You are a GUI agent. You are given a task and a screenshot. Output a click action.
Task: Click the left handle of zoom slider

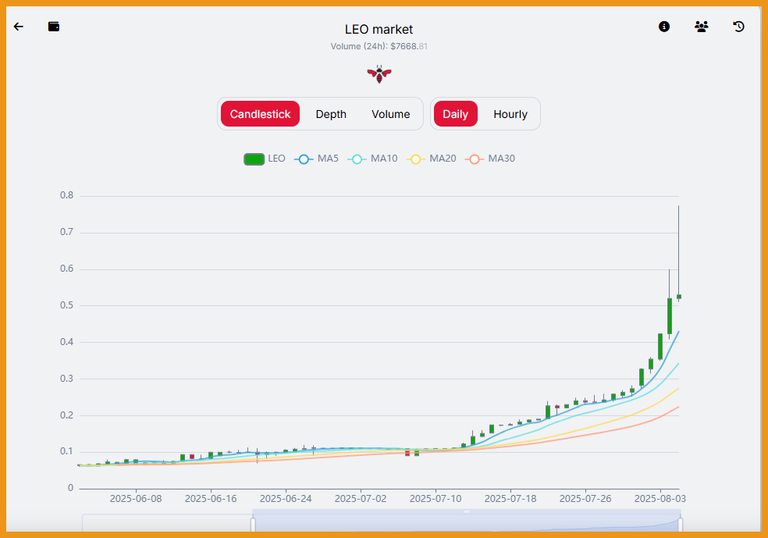click(253, 524)
